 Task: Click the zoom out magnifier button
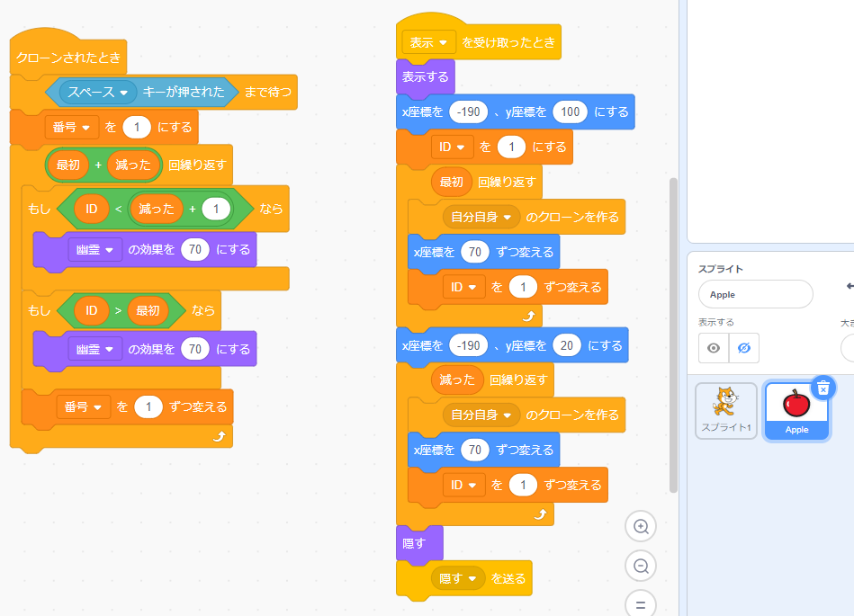tap(641, 567)
